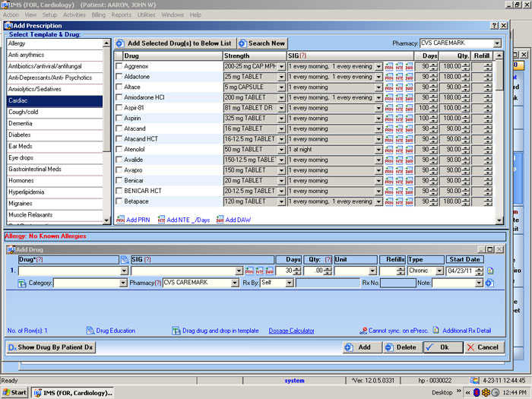The width and height of the screenshot is (532, 399).
Task: Open the Unit dropdown in Add Drug
Action: pyautogui.click(x=373, y=271)
